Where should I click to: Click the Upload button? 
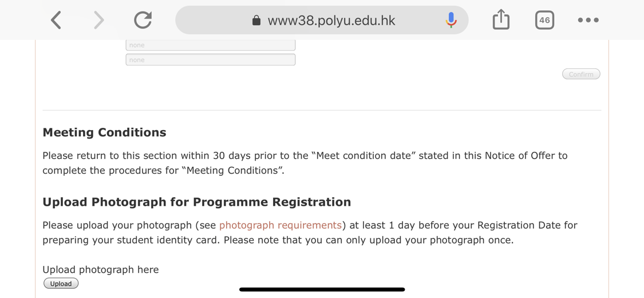61,284
